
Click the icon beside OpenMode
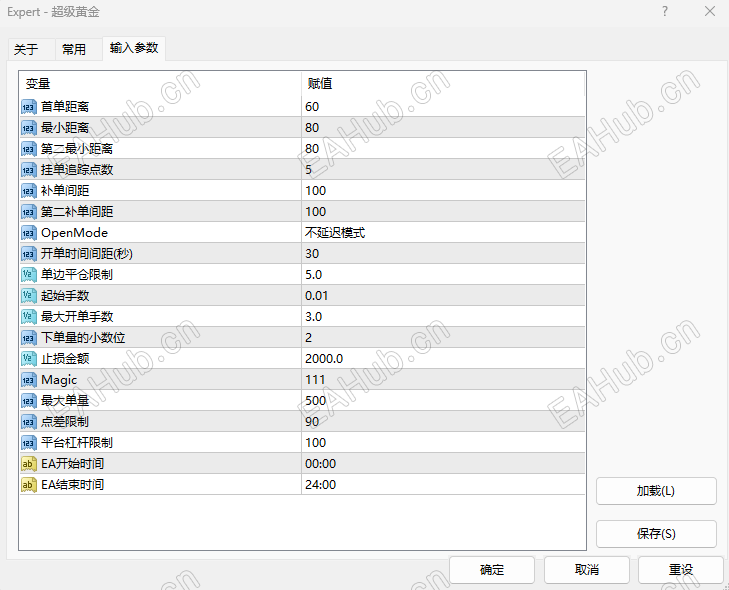pyautogui.click(x=28, y=233)
